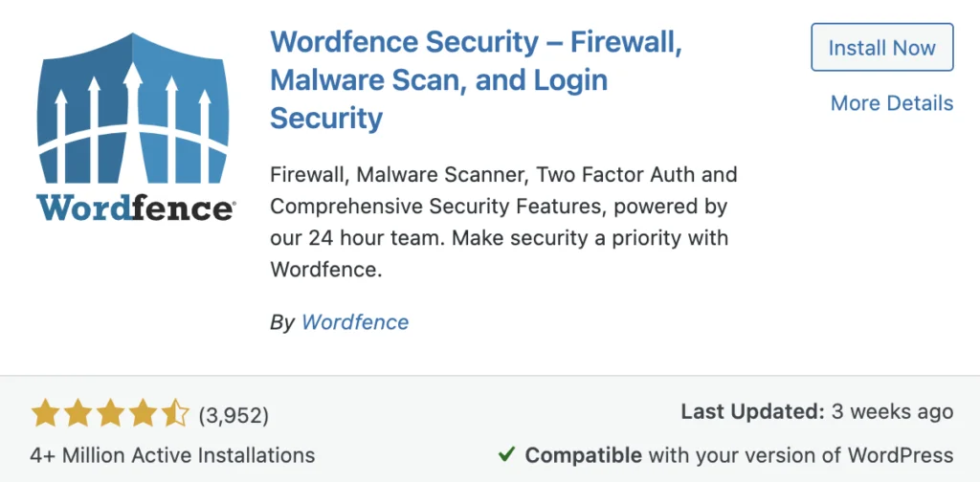Install the Wordfence Security plugin now
980x482 pixels.
tap(881, 48)
